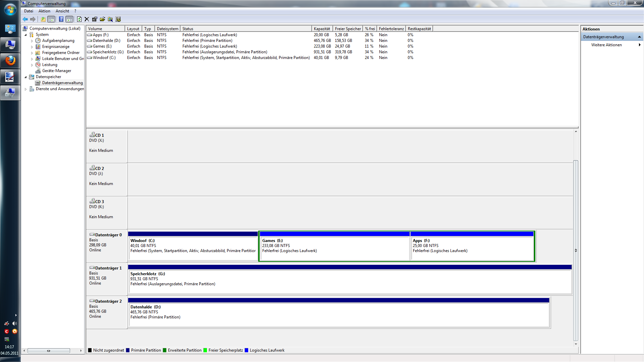Collapse the Datenträgerverwaltung actions section arrow

(x=639, y=37)
